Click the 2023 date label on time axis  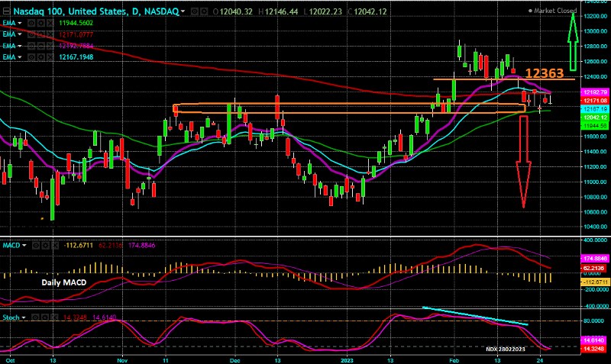pos(347,360)
